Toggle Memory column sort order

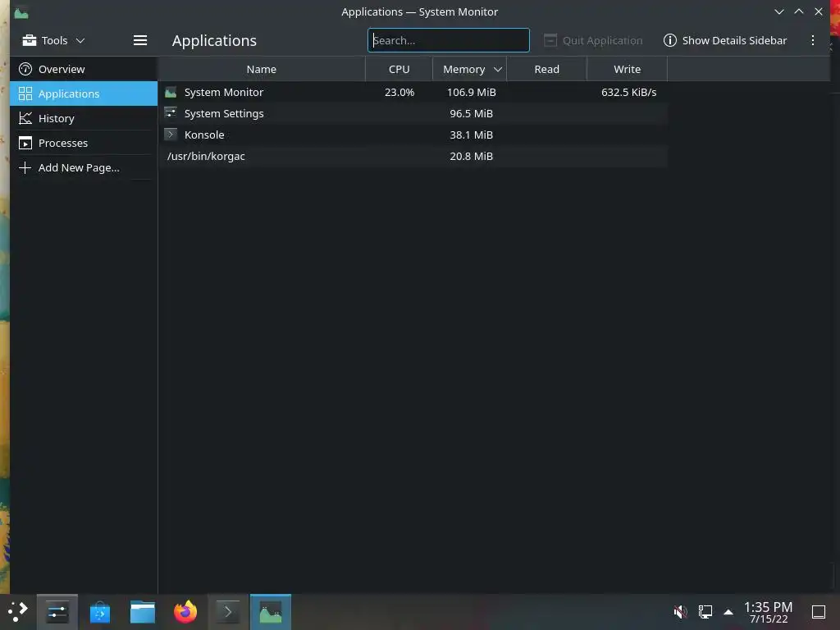coord(470,69)
